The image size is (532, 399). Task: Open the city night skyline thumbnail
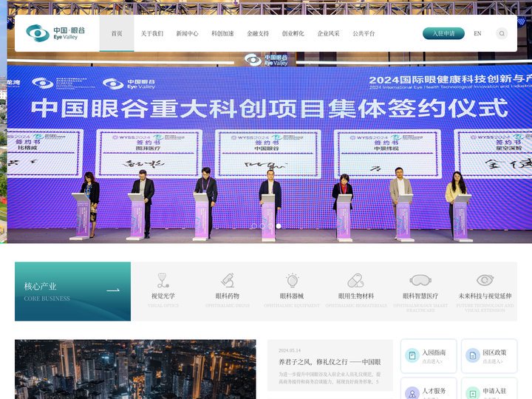[135, 369]
